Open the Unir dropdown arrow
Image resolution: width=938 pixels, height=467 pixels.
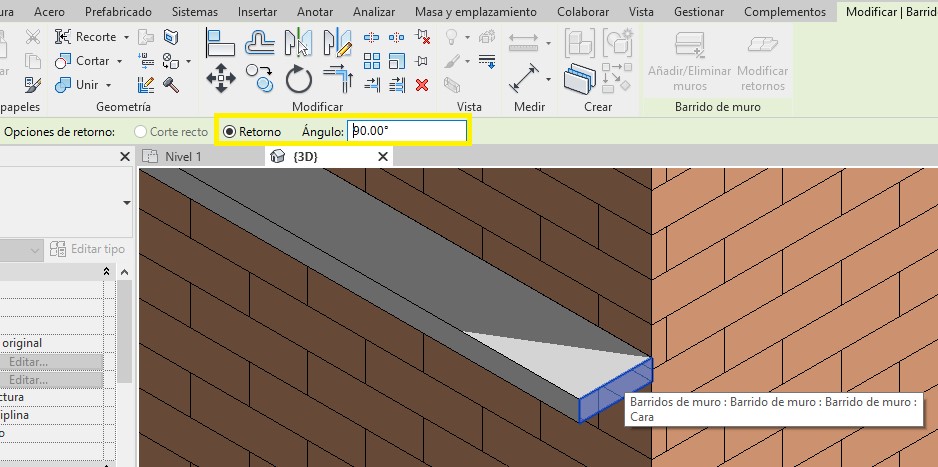coord(108,85)
